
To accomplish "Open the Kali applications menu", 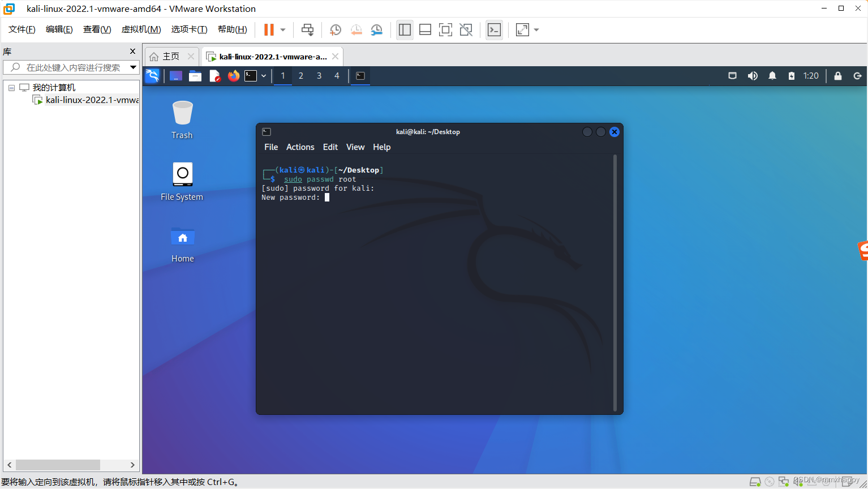I will click(152, 76).
